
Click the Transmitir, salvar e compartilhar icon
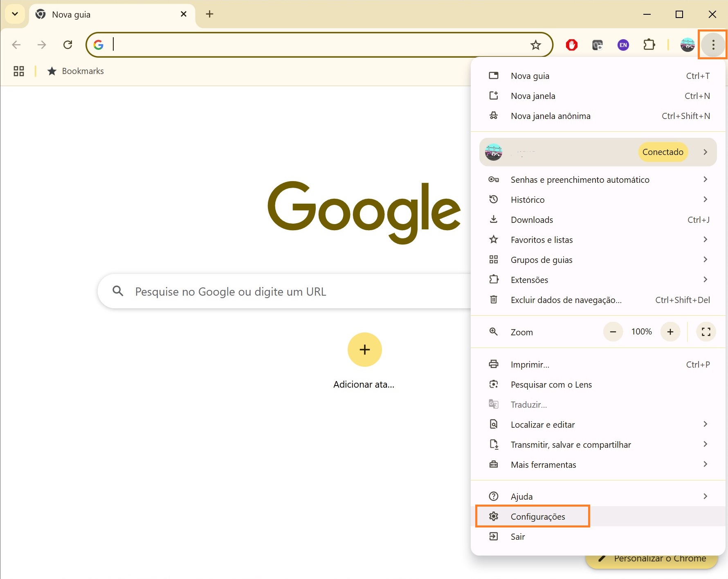pyautogui.click(x=494, y=444)
